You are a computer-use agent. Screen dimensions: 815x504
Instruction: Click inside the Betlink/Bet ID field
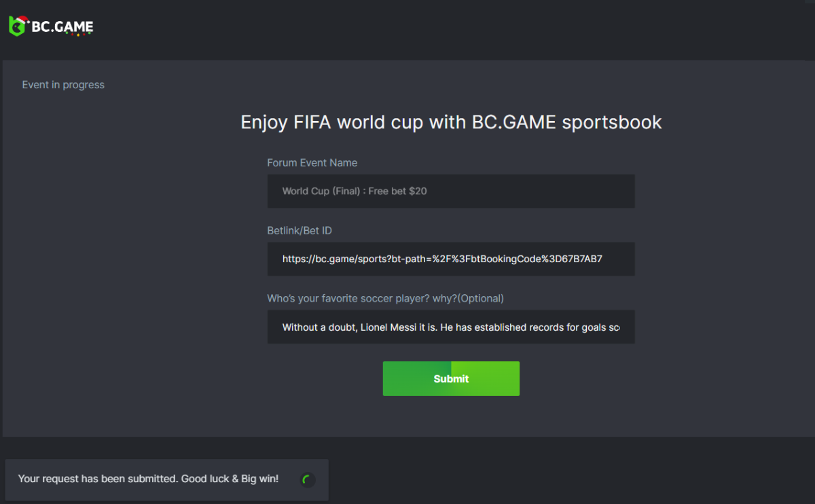point(451,259)
